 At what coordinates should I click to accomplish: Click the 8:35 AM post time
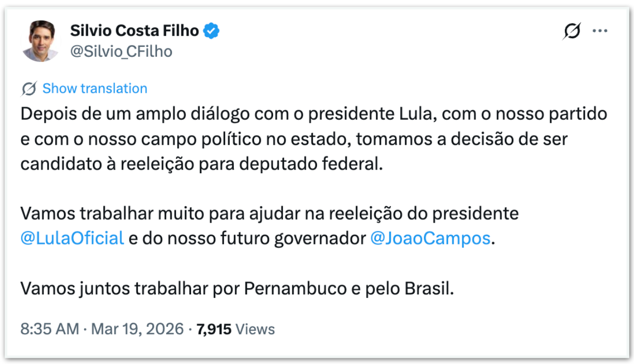(50, 329)
